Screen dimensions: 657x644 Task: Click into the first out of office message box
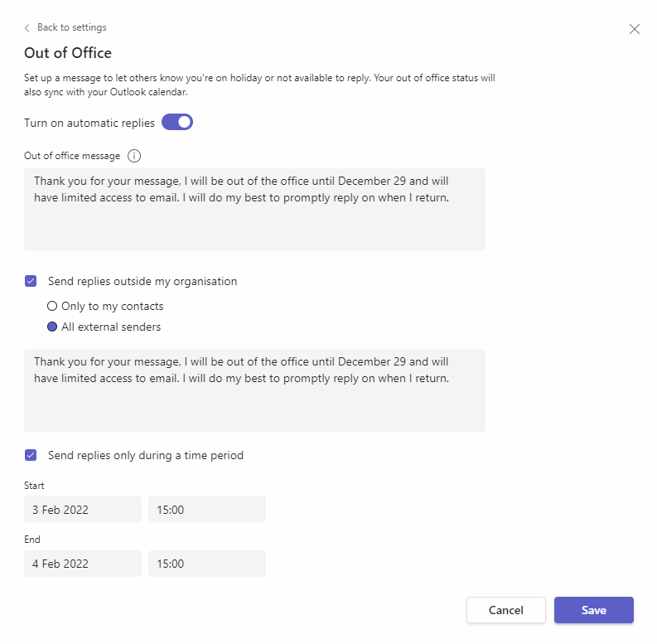[x=254, y=210]
